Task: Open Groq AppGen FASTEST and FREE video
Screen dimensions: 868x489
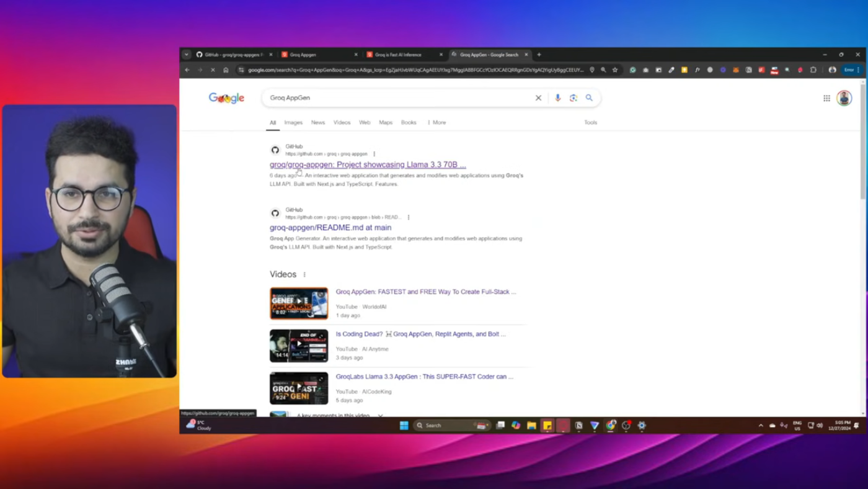Action: pos(426,292)
